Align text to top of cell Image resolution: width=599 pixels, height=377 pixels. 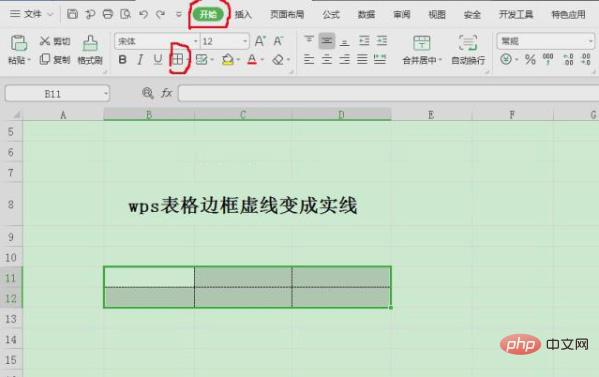pyautogui.click(x=309, y=40)
